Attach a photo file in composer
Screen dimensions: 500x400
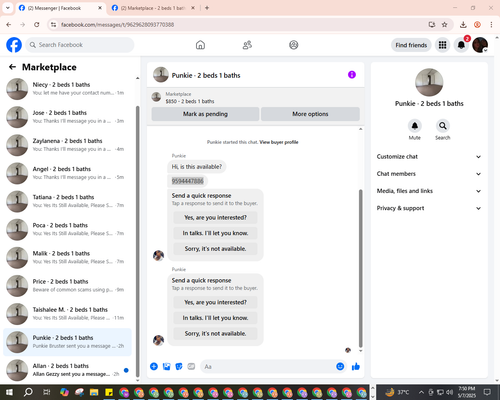click(166, 367)
